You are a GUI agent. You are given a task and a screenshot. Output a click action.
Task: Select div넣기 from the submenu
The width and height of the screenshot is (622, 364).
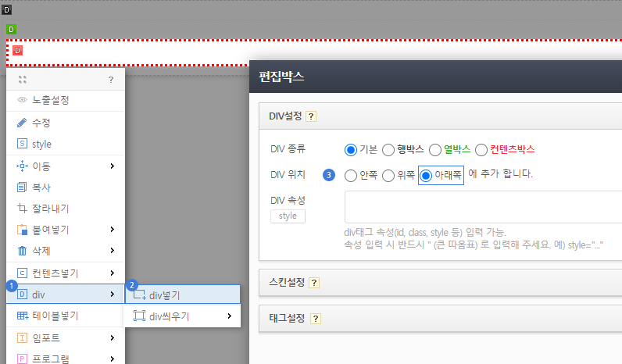[x=182, y=294]
